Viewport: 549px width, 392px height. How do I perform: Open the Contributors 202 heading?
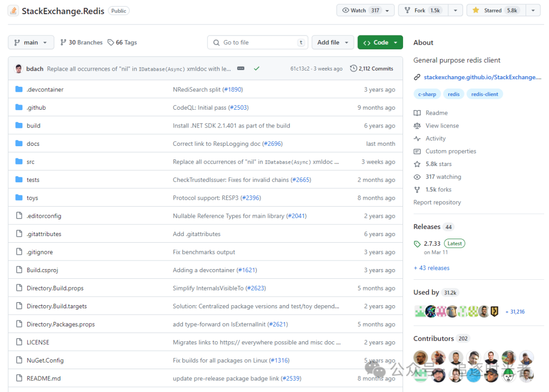(x=441, y=339)
